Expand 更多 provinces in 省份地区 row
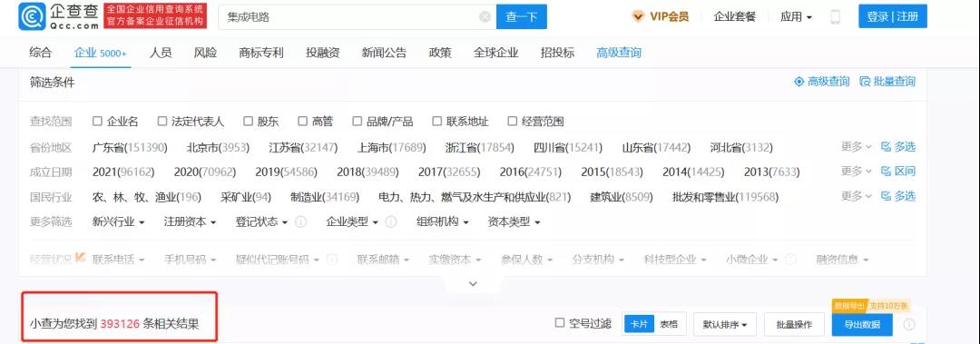 coord(857,147)
